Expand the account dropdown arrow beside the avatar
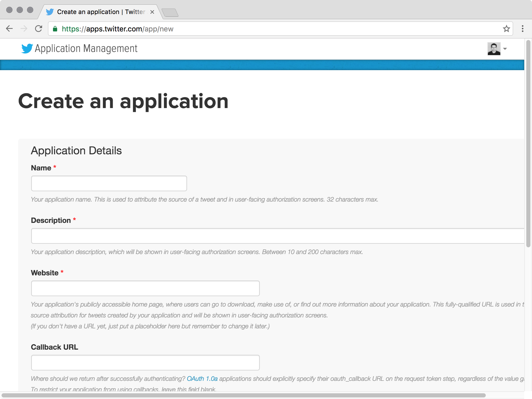The image size is (532, 399). [505, 49]
